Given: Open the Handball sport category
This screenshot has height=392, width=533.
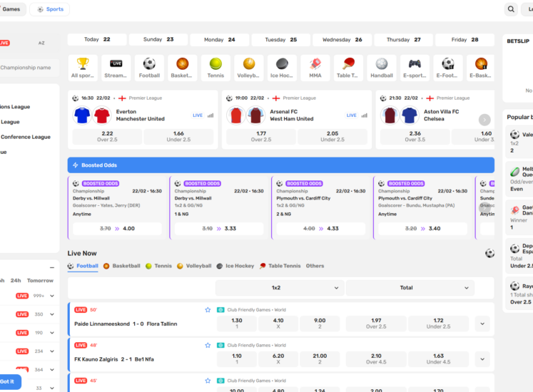Looking at the screenshot, I should point(382,68).
